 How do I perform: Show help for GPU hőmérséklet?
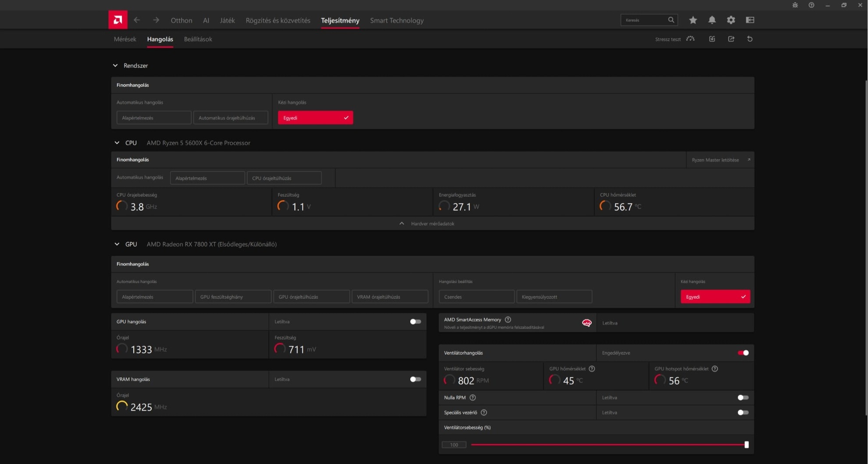592,369
